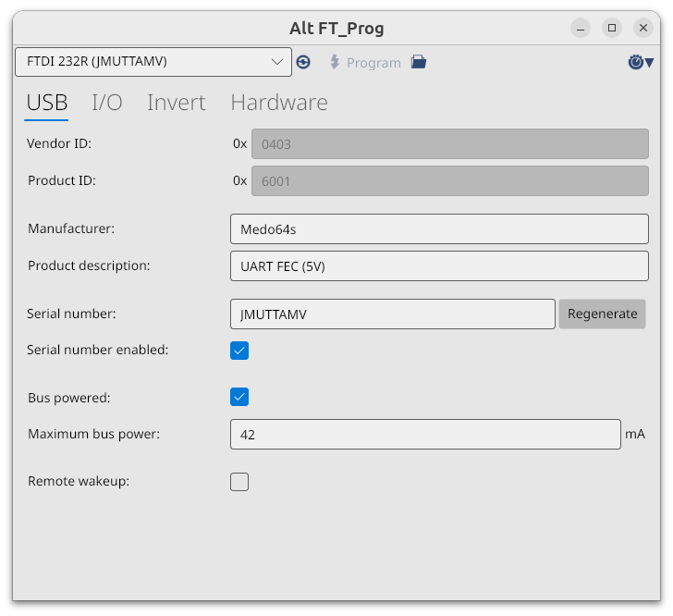Uncheck the Bus powered checkbox
The width and height of the screenshot is (673, 616).
[239, 397]
